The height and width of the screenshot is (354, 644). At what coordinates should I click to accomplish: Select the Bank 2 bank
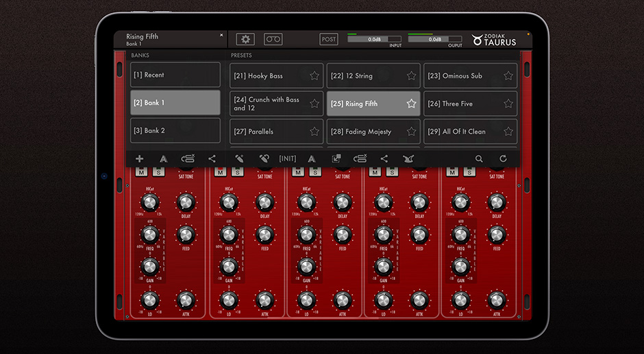175,130
